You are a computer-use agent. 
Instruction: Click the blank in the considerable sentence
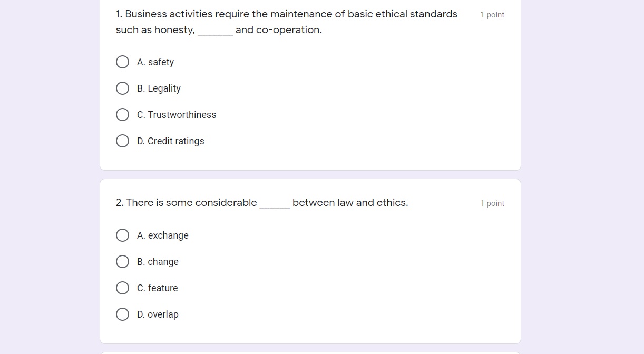click(275, 203)
